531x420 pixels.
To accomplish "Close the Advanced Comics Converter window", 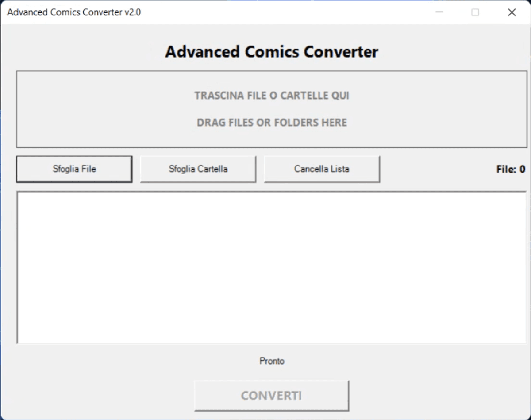I will (x=512, y=12).
